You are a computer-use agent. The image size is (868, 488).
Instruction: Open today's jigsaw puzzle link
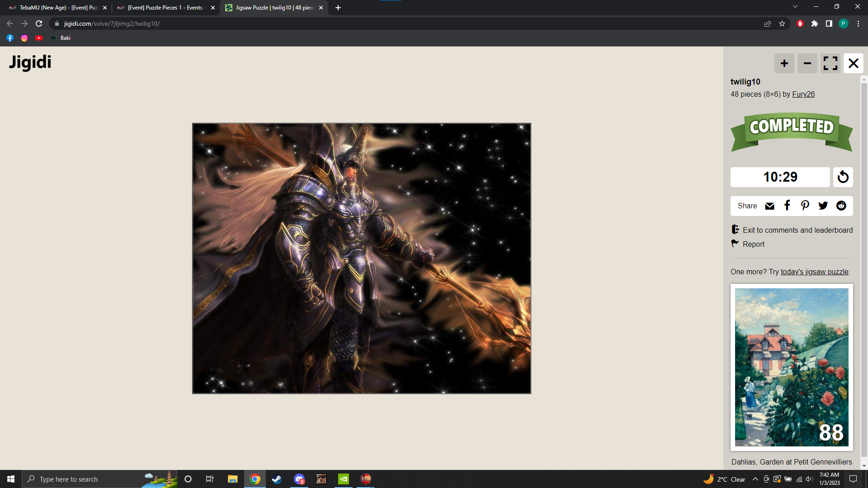(814, 272)
